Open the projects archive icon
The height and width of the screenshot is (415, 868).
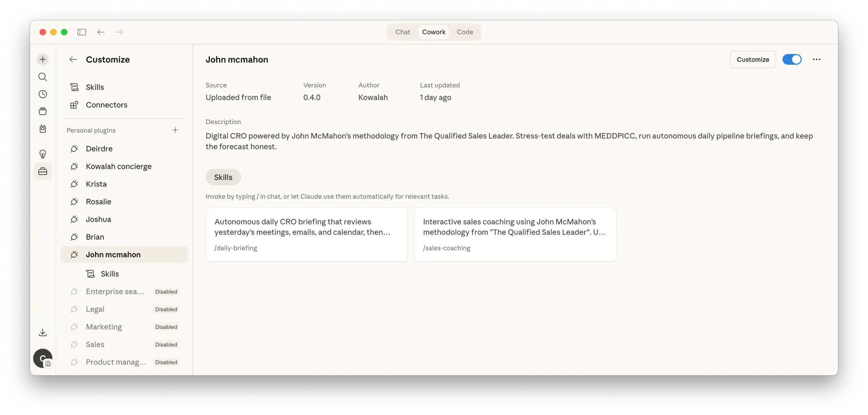43,111
